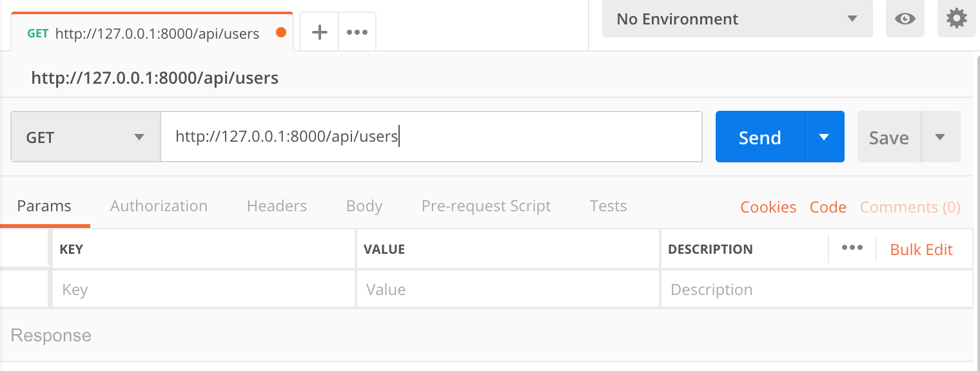This screenshot has width=980, height=371.
Task: Save the current request
Action: [888, 137]
